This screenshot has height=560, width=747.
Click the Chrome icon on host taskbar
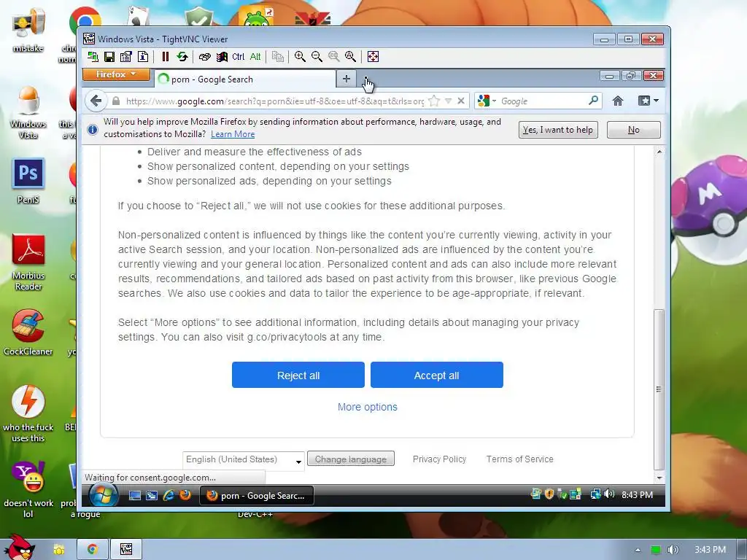coord(93,550)
